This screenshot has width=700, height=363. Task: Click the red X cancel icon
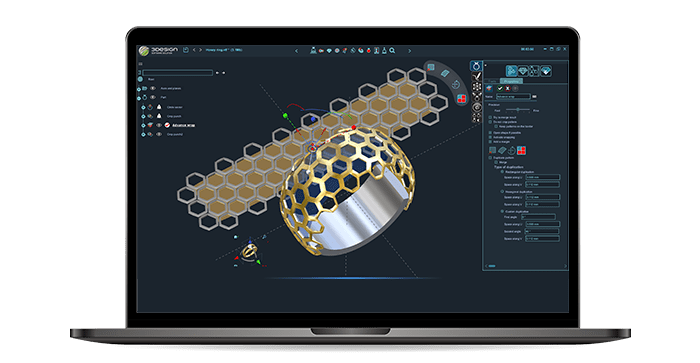click(x=507, y=88)
